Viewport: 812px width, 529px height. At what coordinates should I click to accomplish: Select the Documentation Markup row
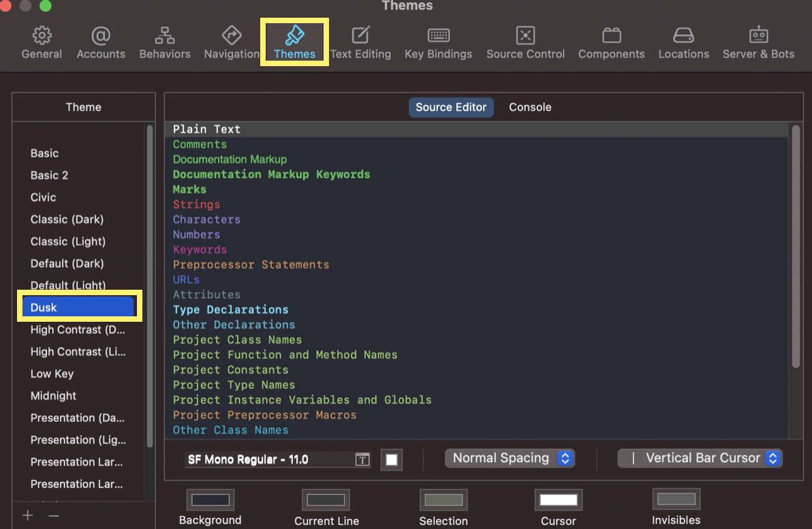[476, 160]
